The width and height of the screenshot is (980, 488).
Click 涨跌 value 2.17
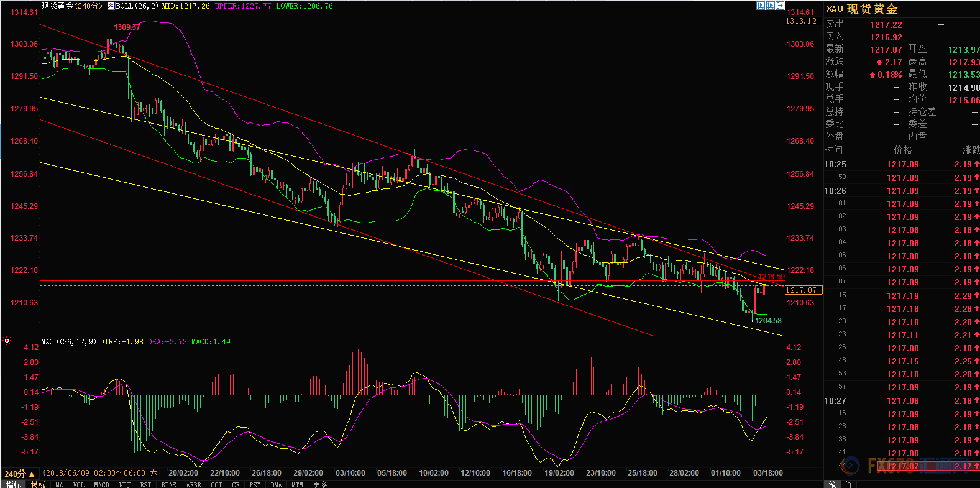pyautogui.click(x=889, y=62)
